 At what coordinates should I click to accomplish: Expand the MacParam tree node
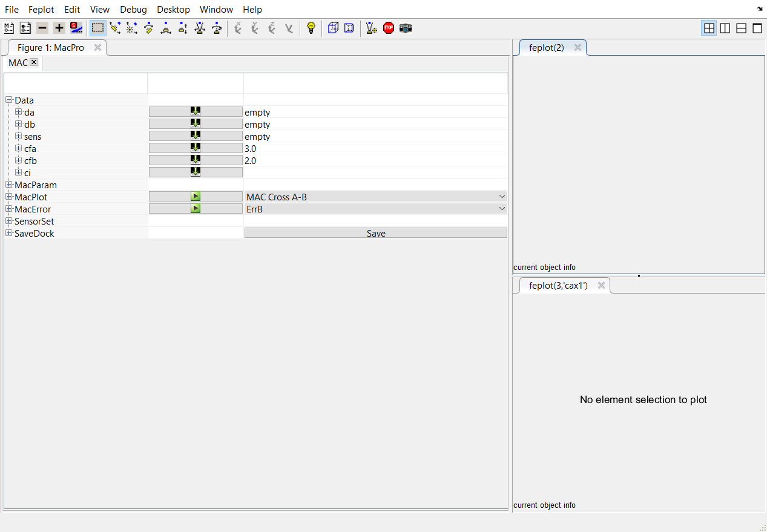9,185
